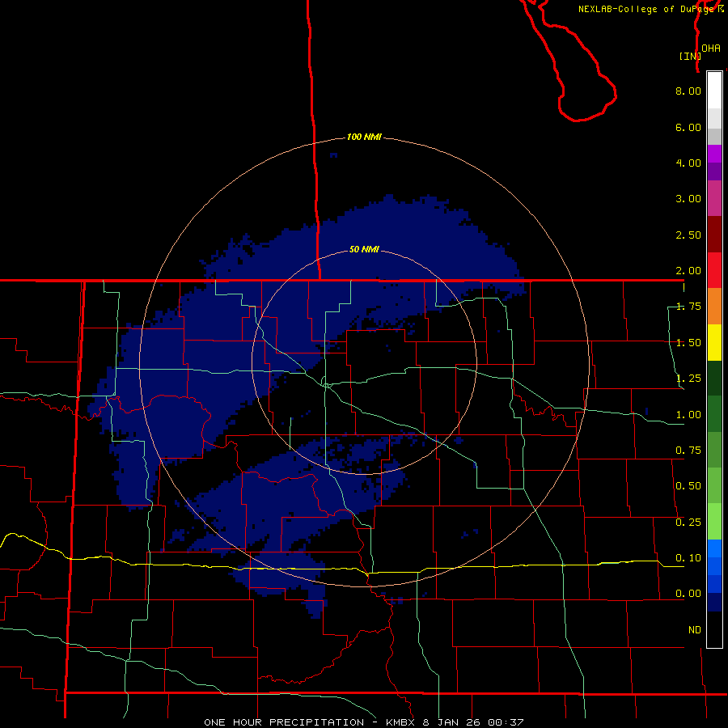Select the 0.75 legend value

pyautogui.click(x=688, y=451)
